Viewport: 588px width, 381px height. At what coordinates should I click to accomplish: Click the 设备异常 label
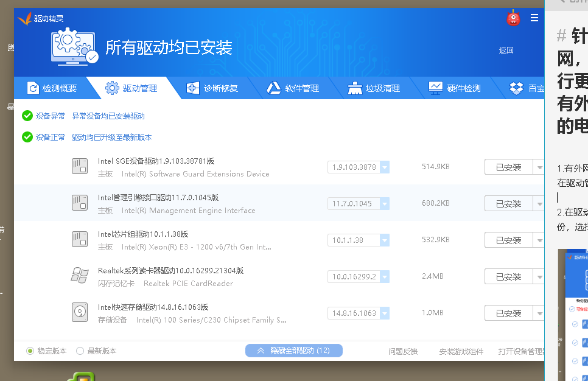[x=51, y=116]
